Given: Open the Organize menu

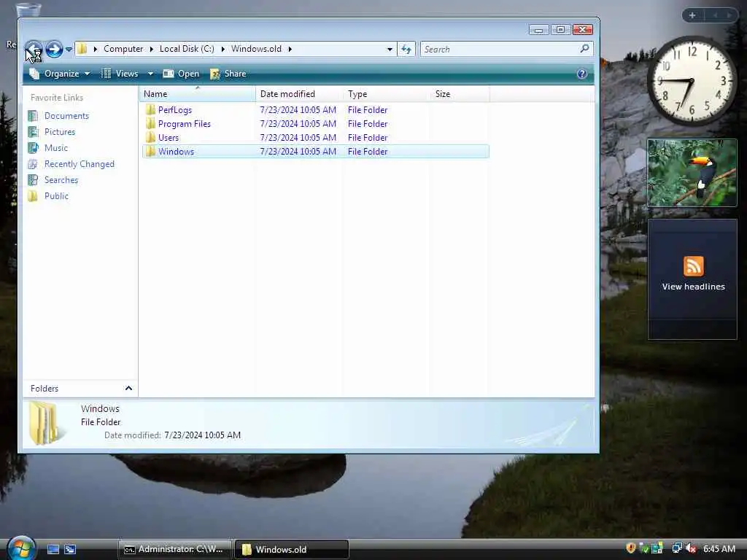Looking at the screenshot, I should [x=60, y=74].
